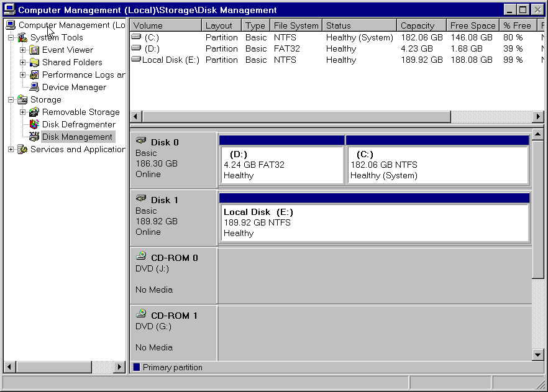Screen dimensions: 548x392
Task: Collapse the Storage tree node
Action: click(11, 99)
